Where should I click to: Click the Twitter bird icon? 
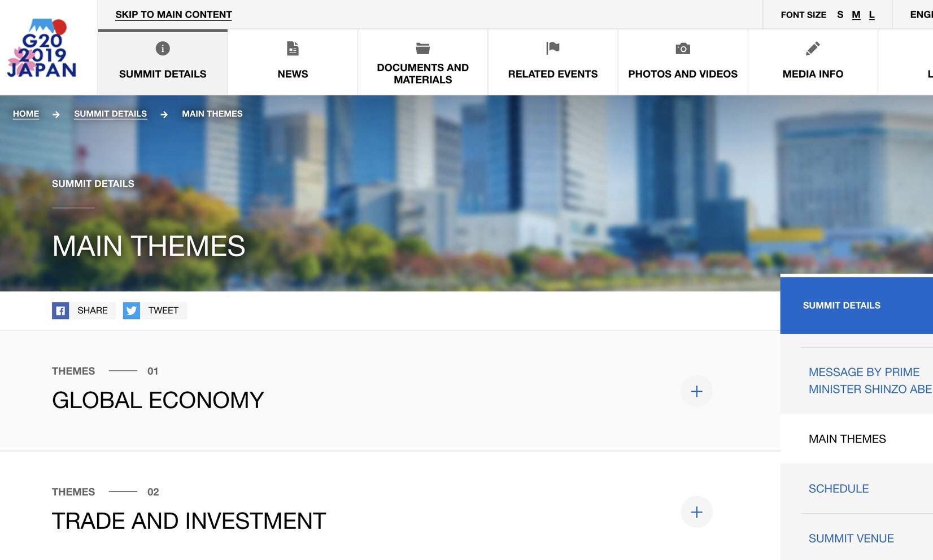[132, 310]
